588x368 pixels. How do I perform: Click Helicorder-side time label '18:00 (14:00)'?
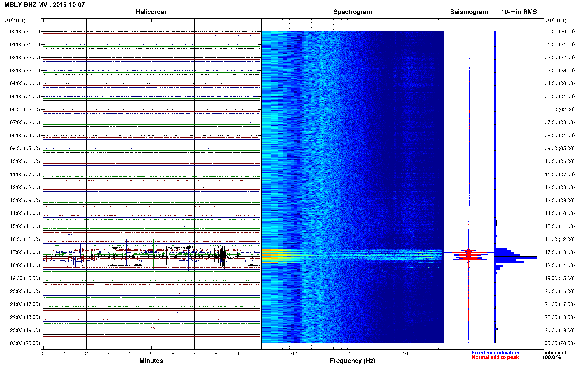tap(25, 265)
